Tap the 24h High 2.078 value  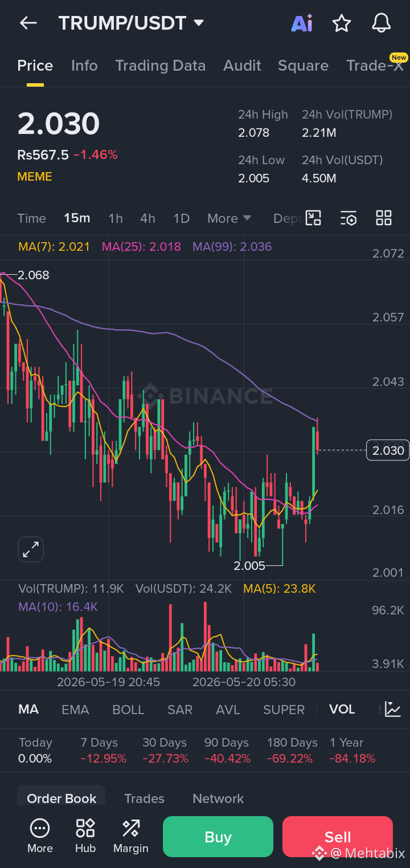[253, 133]
